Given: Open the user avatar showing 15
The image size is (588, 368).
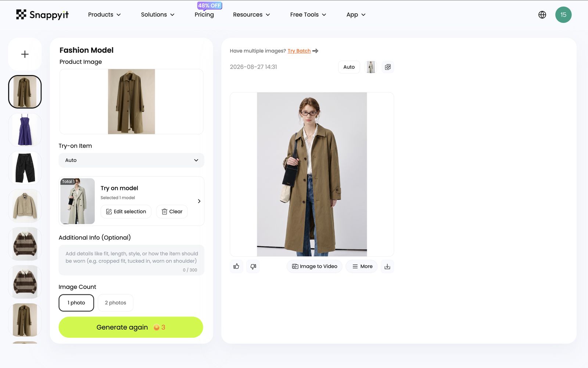Looking at the screenshot, I should tap(563, 15).
